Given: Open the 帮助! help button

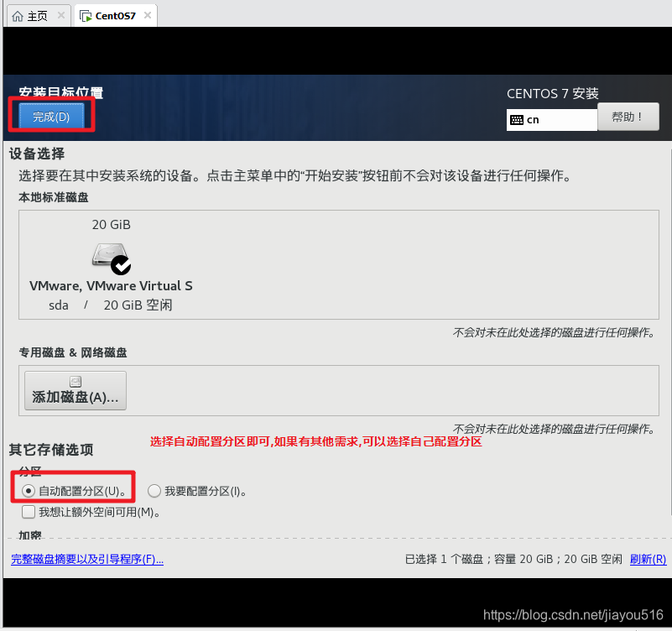Looking at the screenshot, I should tap(628, 117).
